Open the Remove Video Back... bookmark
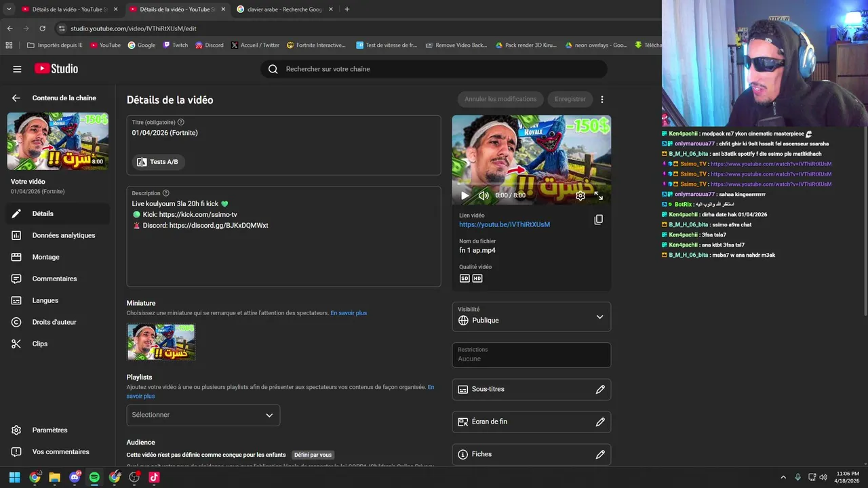 [x=456, y=45]
